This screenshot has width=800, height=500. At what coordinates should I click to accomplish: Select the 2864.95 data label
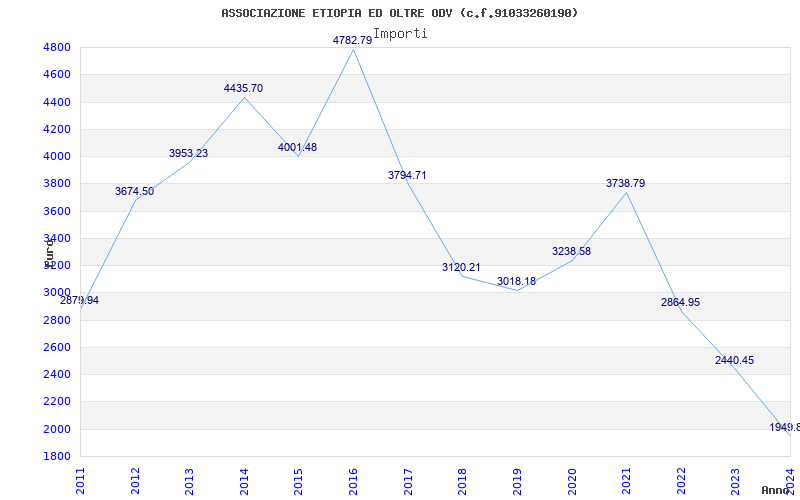[681, 302]
